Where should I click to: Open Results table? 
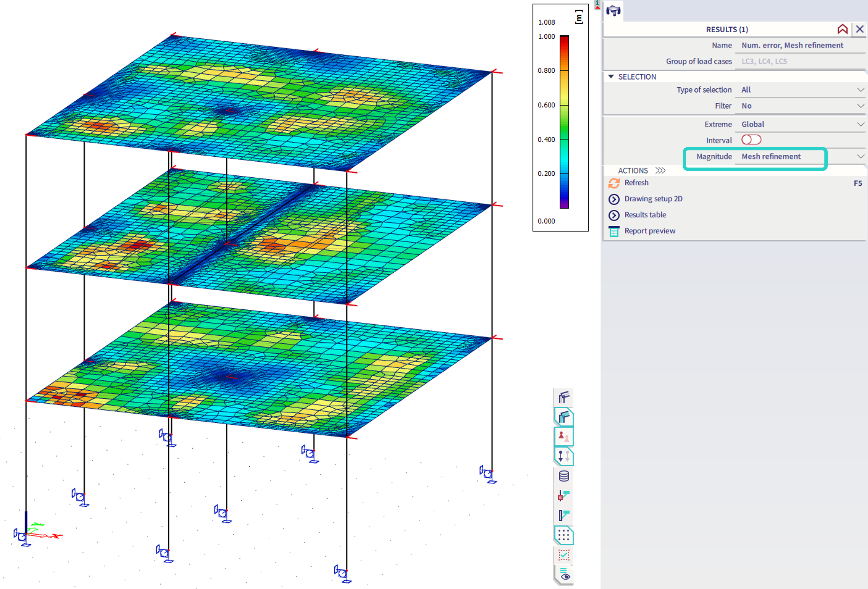[645, 215]
